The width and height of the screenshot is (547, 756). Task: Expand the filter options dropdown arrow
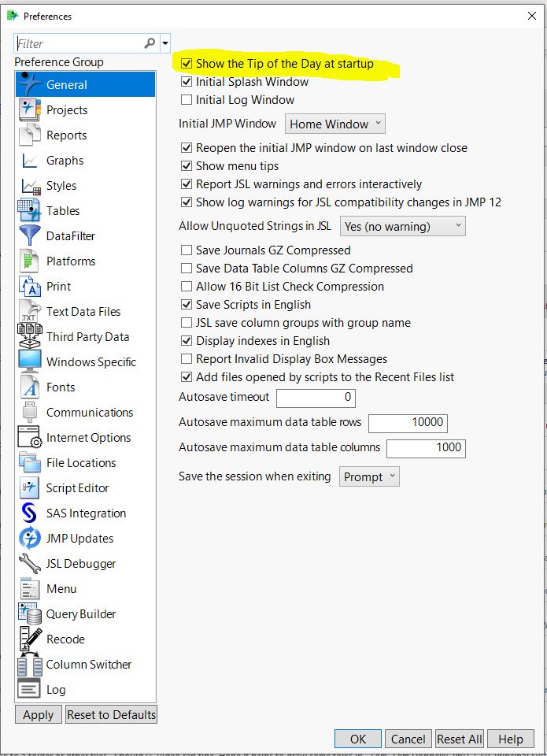point(164,43)
